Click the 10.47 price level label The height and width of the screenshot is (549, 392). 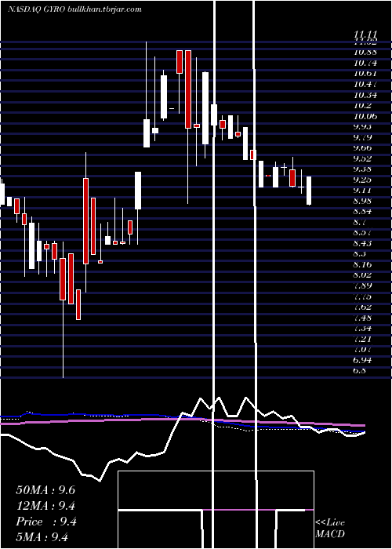[x=365, y=85]
